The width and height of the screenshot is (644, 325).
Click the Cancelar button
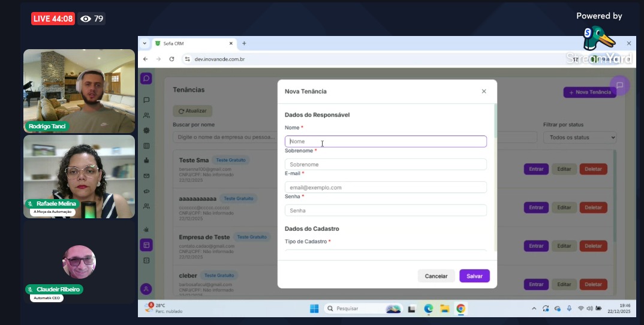tap(436, 276)
